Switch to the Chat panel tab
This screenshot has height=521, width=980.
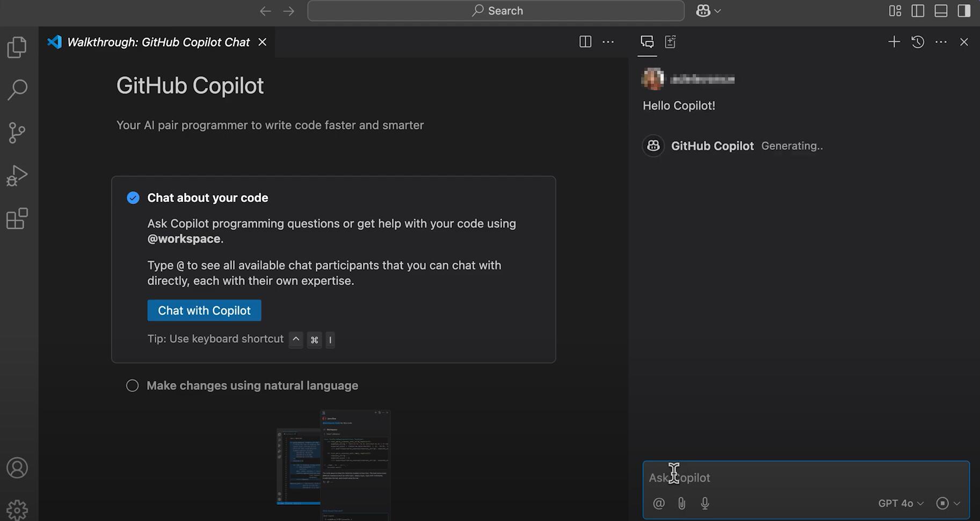[x=647, y=42]
